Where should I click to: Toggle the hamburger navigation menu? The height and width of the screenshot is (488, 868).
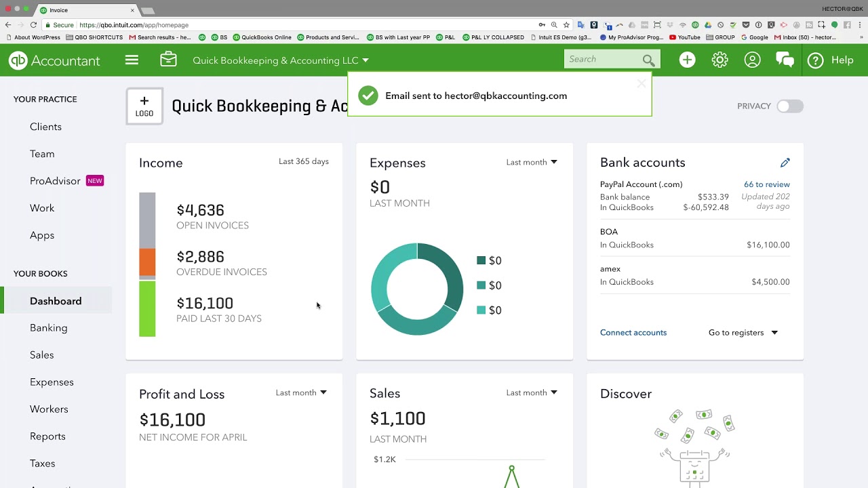coord(132,60)
